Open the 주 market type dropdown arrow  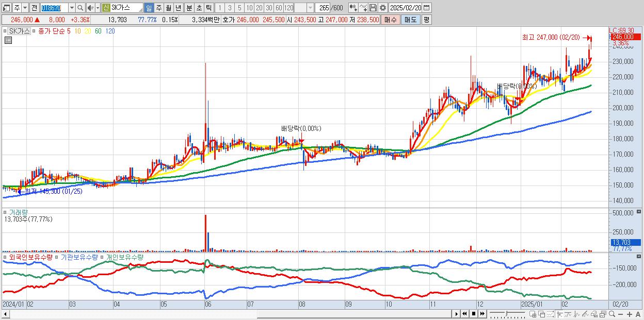click(x=25, y=8)
